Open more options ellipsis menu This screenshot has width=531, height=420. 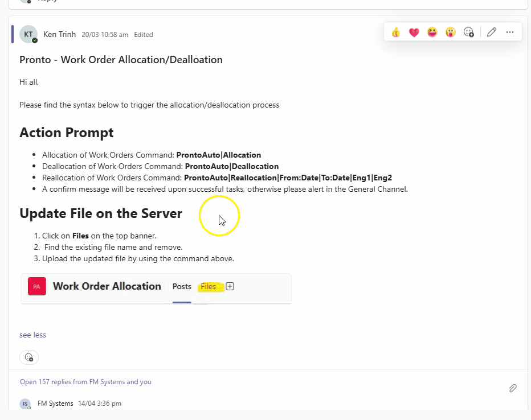(510, 32)
